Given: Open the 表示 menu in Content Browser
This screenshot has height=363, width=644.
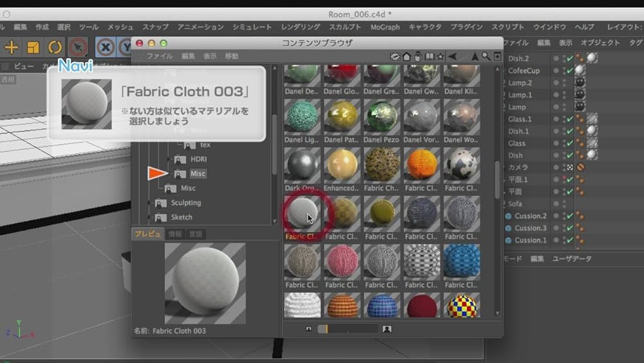Looking at the screenshot, I should 210,56.
